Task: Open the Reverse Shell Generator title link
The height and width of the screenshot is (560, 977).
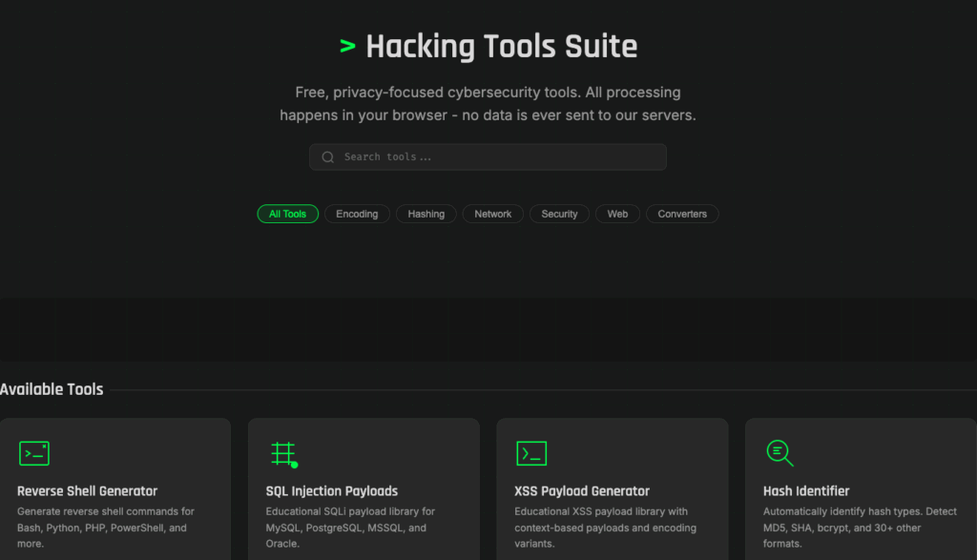Action: click(x=88, y=491)
